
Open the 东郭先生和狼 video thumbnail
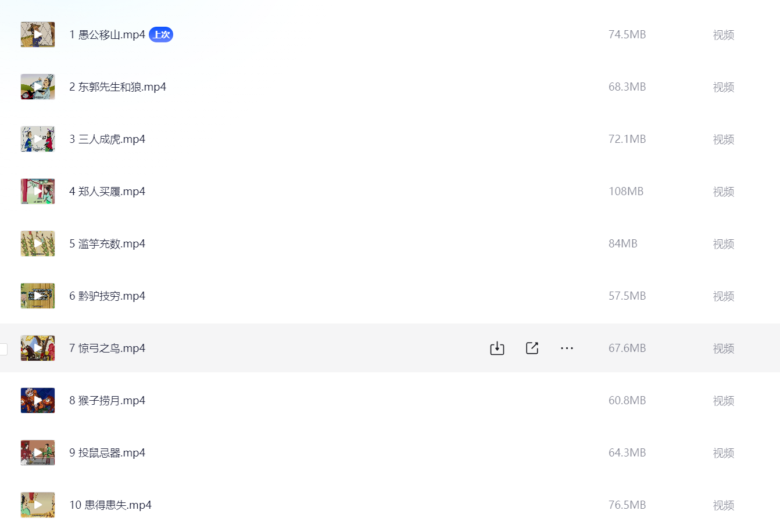coord(38,87)
